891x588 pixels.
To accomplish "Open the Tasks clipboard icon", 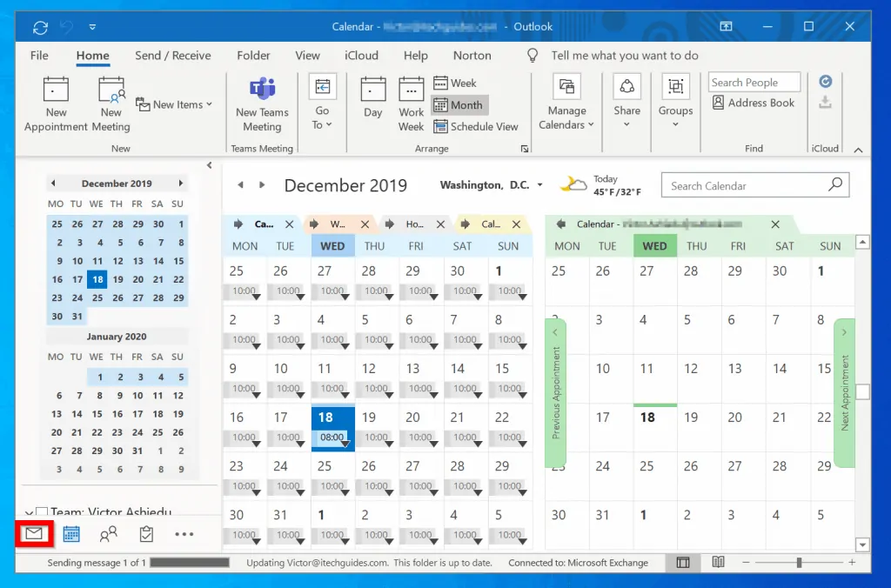I will coord(145,533).
